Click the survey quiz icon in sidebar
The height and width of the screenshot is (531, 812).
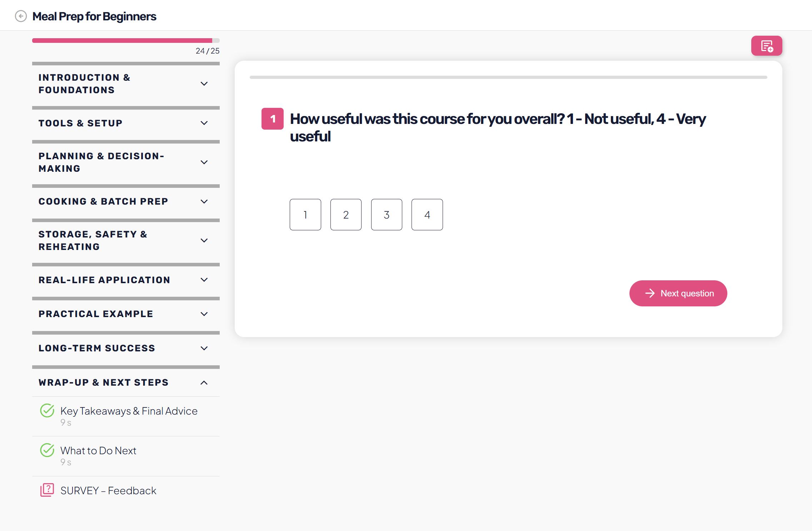tap(47, 490)
